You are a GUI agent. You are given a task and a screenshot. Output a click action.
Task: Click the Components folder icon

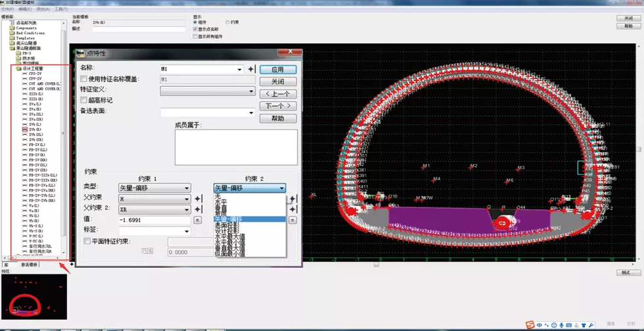tap(12, 28)
